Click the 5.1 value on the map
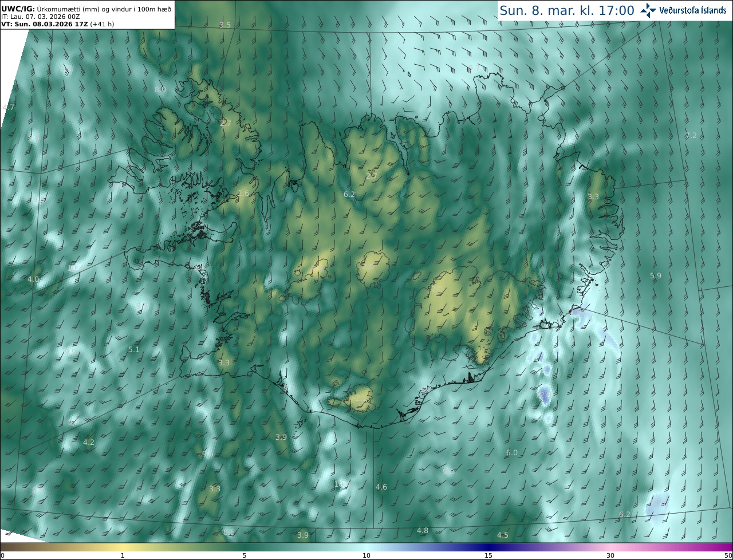733x560 pixels. (133, 349)
